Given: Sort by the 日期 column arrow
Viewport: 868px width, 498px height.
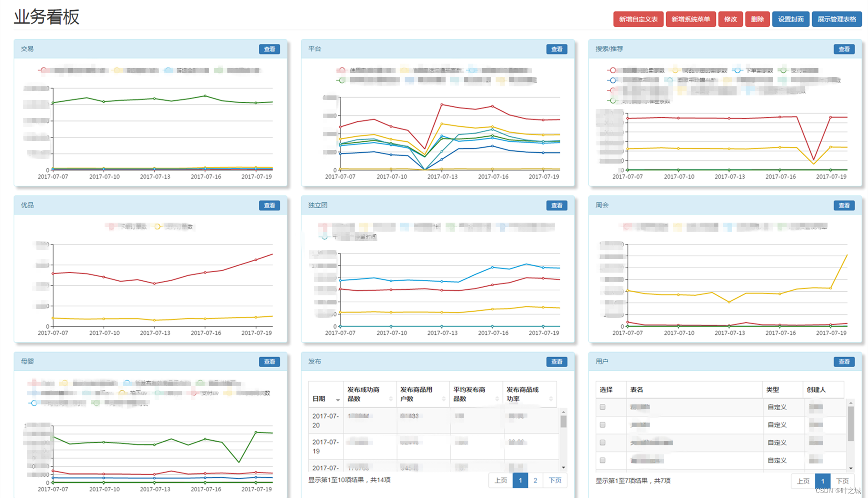Looking at the screenshot, I should 338,399.
